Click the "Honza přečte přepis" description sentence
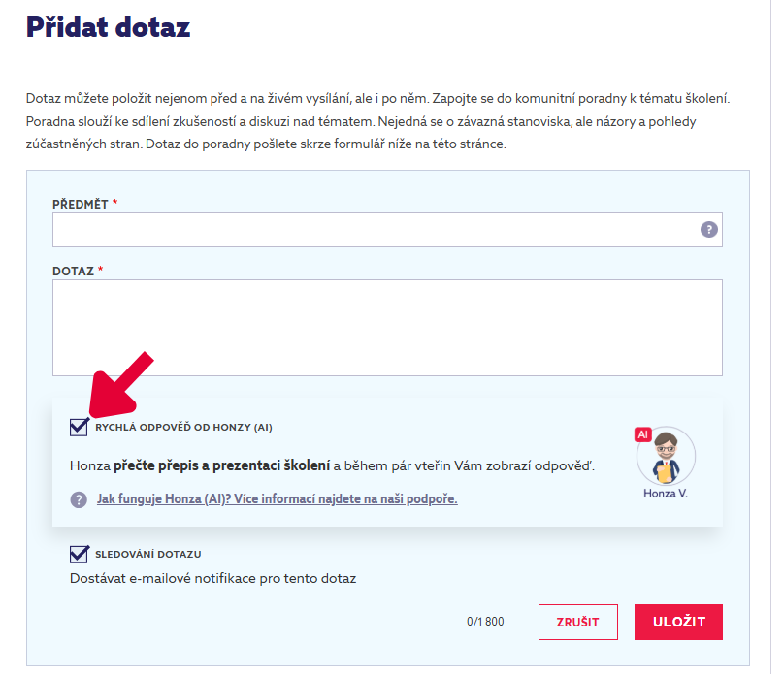 (332, 466)
